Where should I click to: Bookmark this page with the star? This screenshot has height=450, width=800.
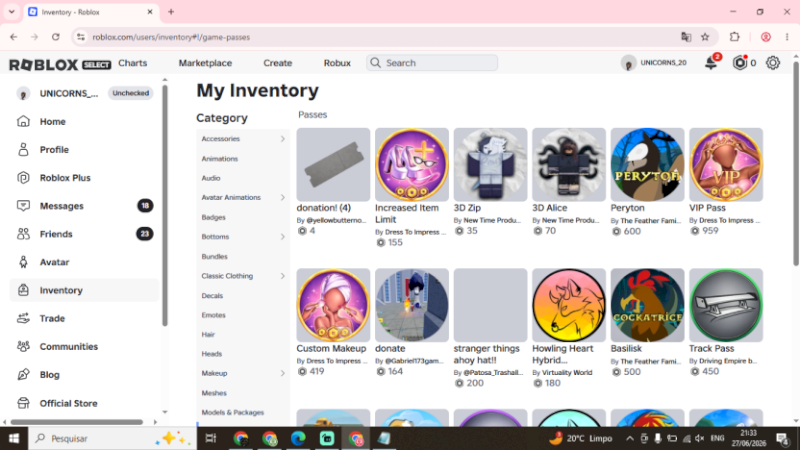pos(705,37)
